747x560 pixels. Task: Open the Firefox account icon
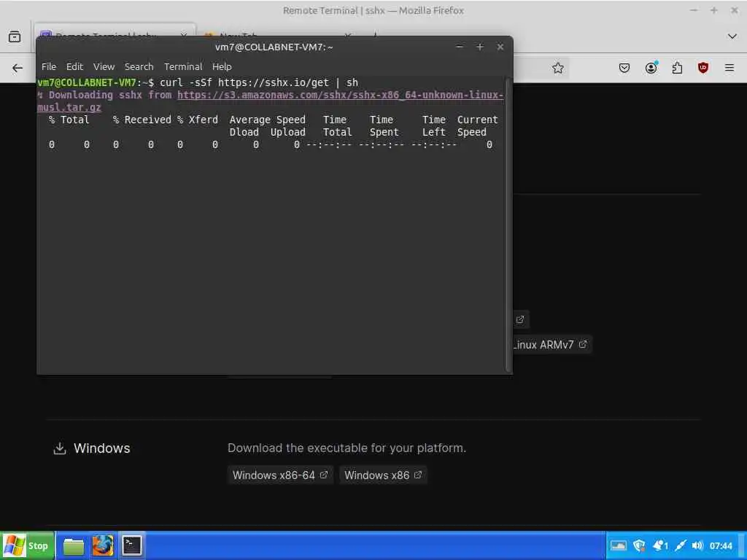coord(651,68)
